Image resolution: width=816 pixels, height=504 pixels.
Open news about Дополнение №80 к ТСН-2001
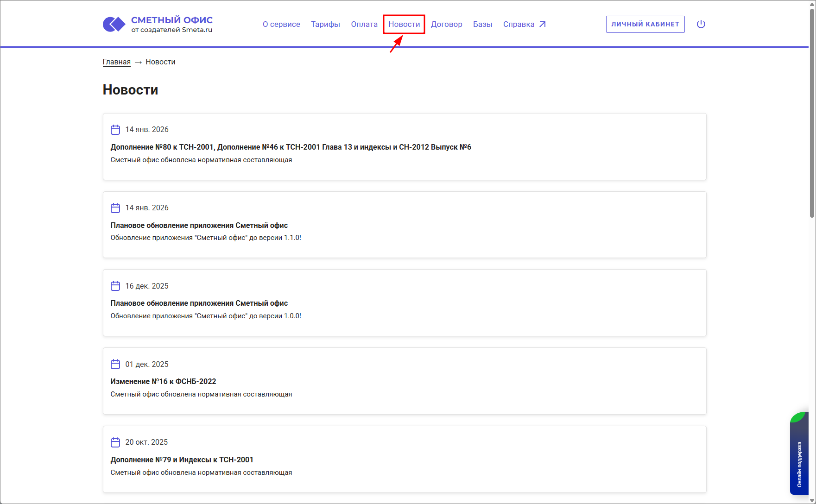[291, 147]
